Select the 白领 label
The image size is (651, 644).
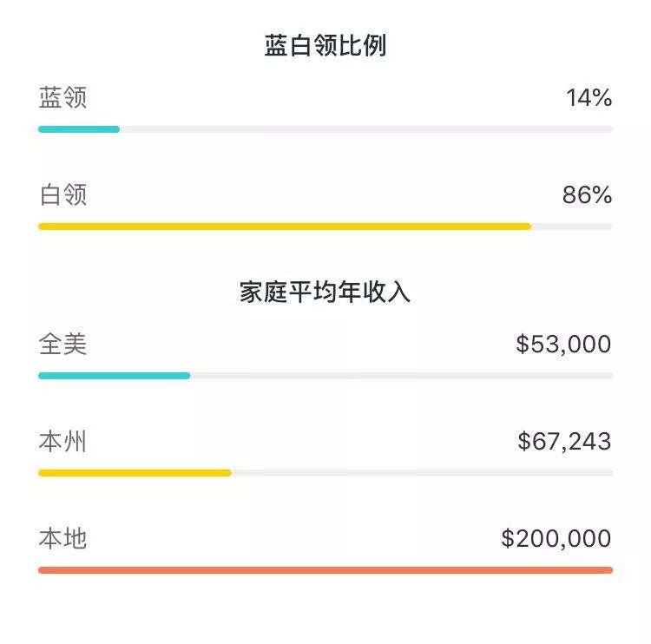tap(62, 194)
